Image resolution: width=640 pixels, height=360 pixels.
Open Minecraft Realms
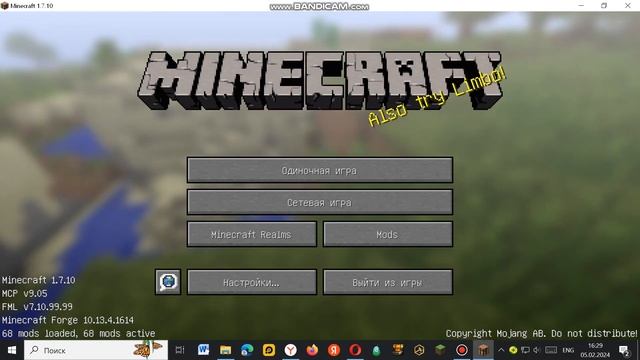(x=251, y=234)
